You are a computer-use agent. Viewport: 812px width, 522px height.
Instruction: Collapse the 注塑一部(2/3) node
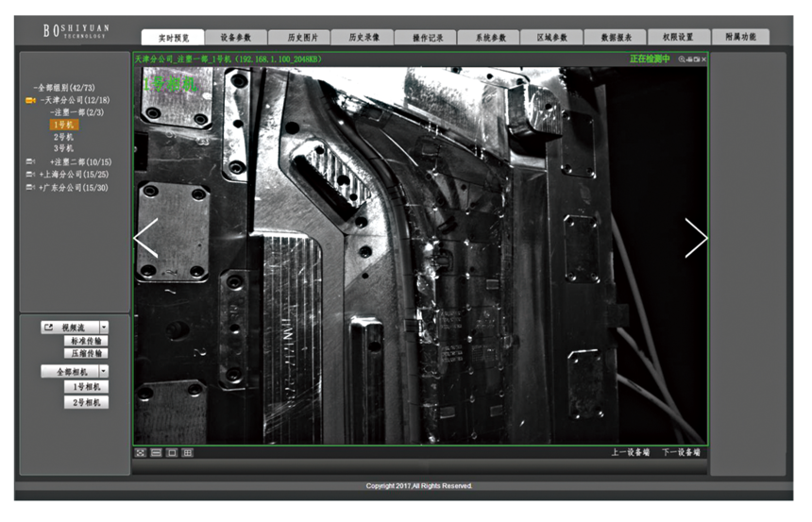77,112
